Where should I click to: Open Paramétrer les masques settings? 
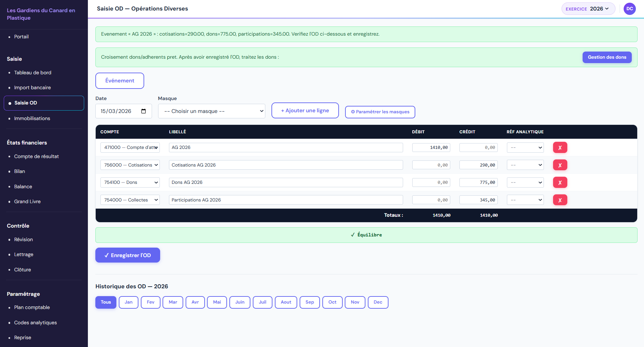(380, 112)
